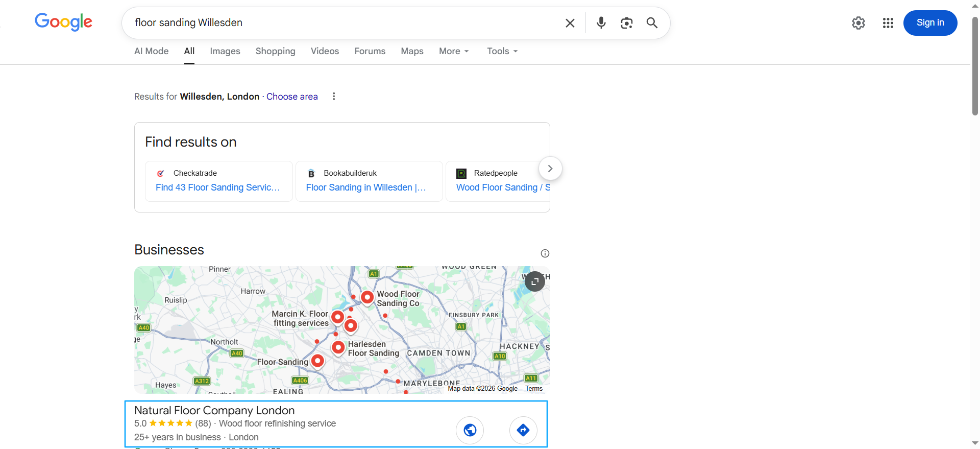Open the Settings gear icon

pos(859,23)
